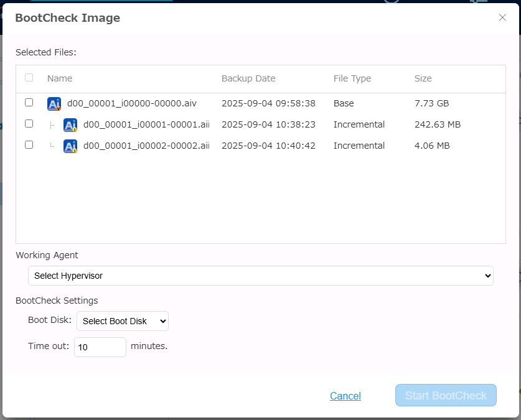Close the BootCheck Image dialog with X
The height and width of the screenshot is (420, 521).
[502, 17]
